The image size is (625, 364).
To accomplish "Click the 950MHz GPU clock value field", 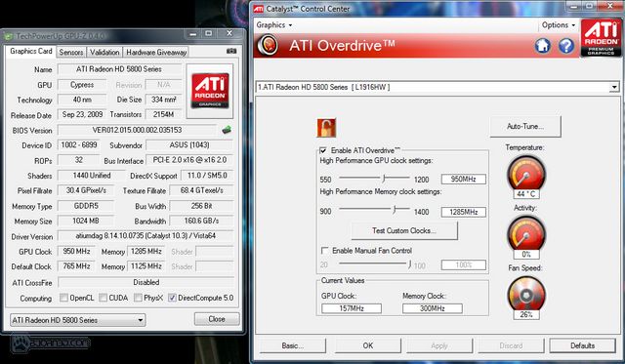I will [x=464, y=180].
